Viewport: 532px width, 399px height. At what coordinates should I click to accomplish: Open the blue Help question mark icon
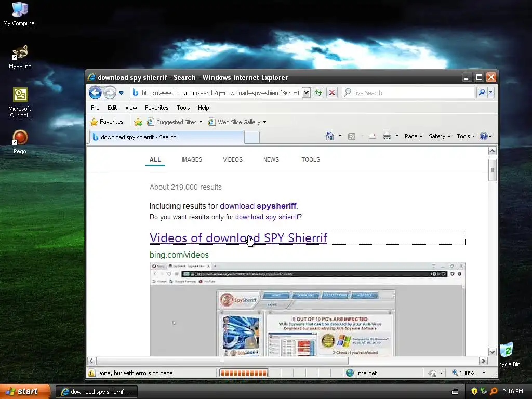click(x=484, y=136)
